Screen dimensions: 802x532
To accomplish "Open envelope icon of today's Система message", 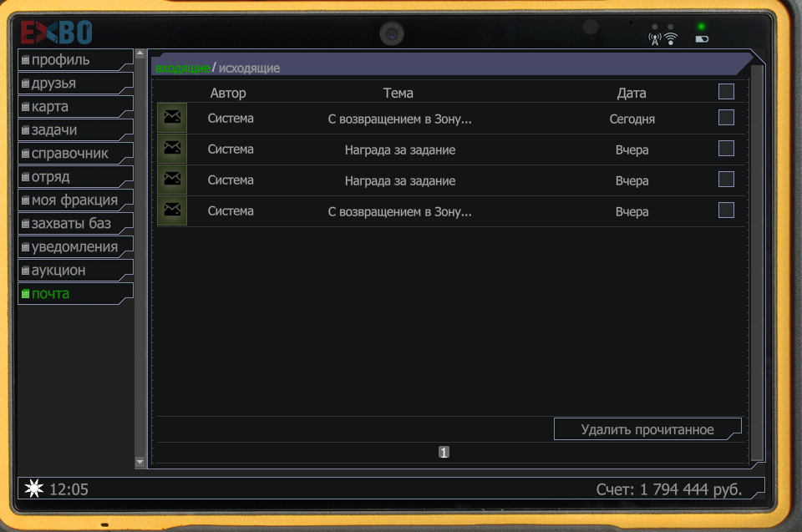I will pyautogui.click(x=172, y=118).
